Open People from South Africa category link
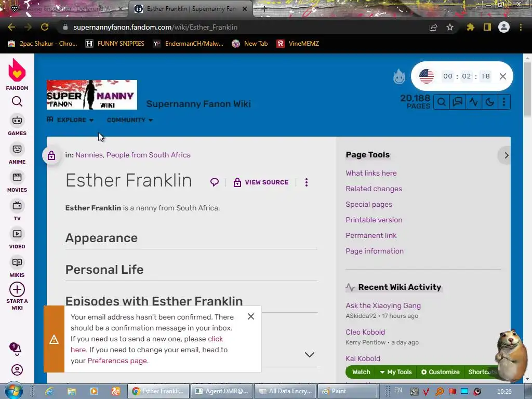The height and width of the screenshot is (399, 532). (148, 155)
